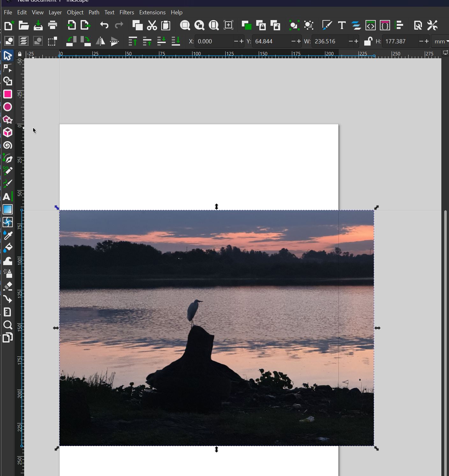Screen dimensions: 449x476
Task: Cut selection with the scissors icon
Action: 152,25
